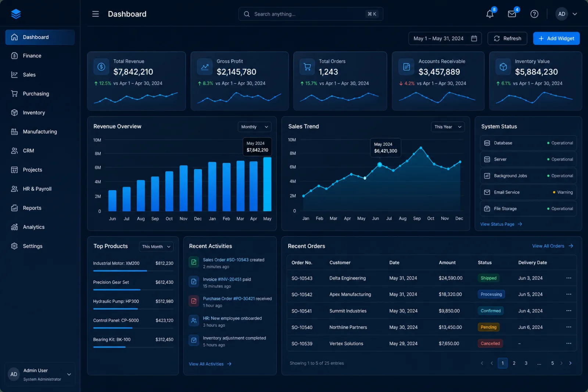Open the help question mark icon
588x392 pixels.
534,14
